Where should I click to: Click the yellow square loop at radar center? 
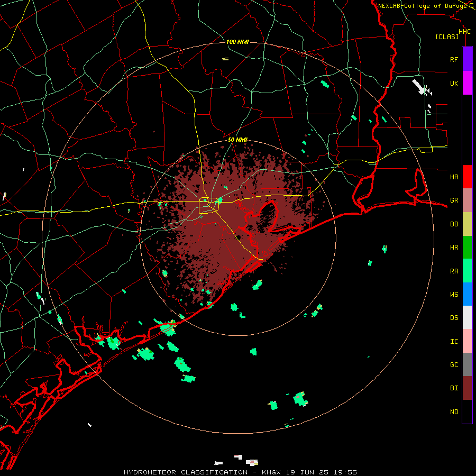(x=209, y=205)
